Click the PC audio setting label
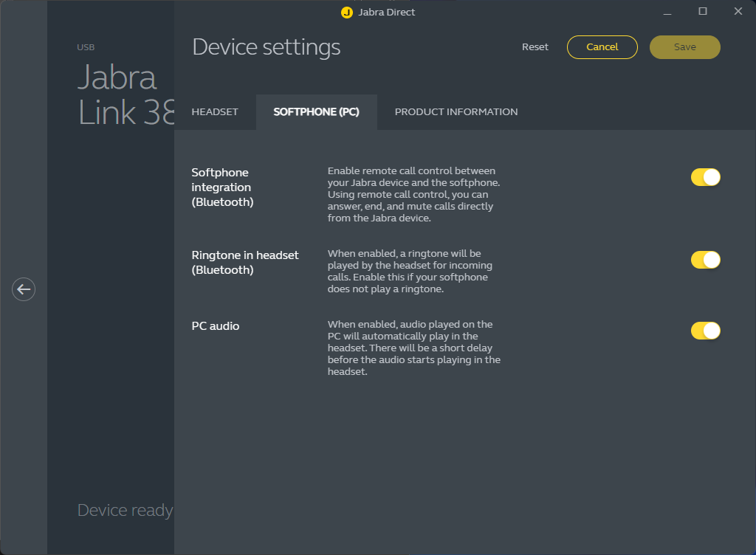 click(x=216, y=326)
